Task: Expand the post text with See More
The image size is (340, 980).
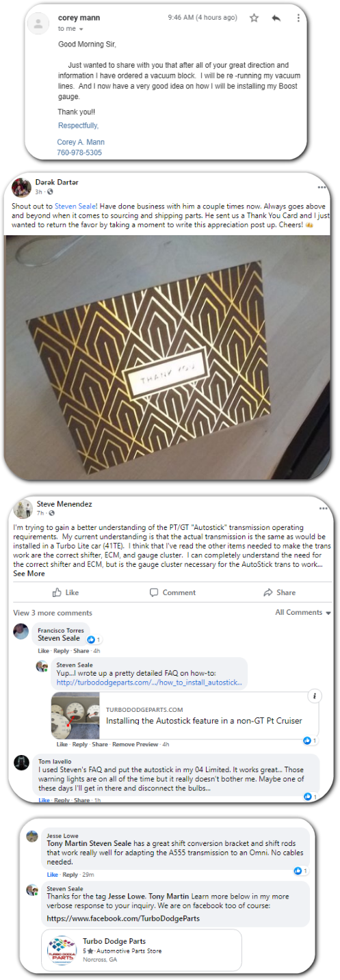Action: (x=29, y=574)
